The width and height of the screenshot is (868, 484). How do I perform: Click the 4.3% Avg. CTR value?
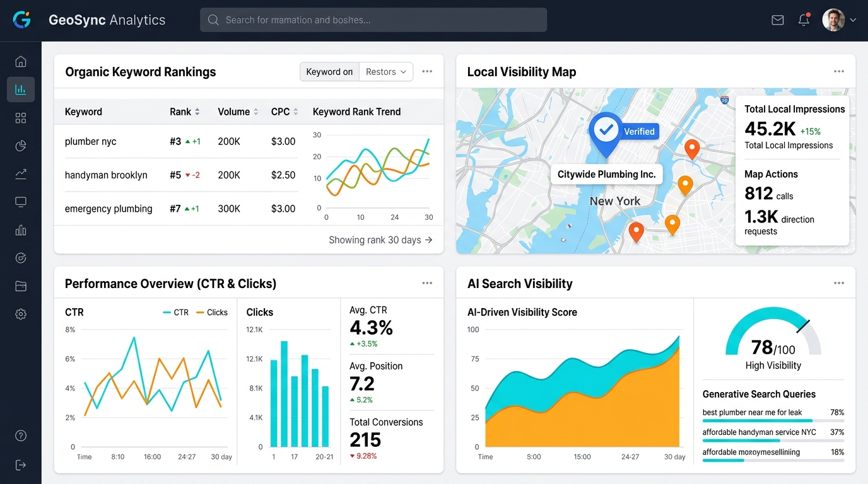coord(371,328)
